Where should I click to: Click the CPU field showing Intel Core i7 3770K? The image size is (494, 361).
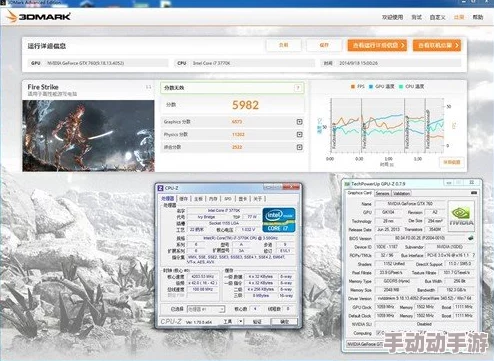[252, 63]
